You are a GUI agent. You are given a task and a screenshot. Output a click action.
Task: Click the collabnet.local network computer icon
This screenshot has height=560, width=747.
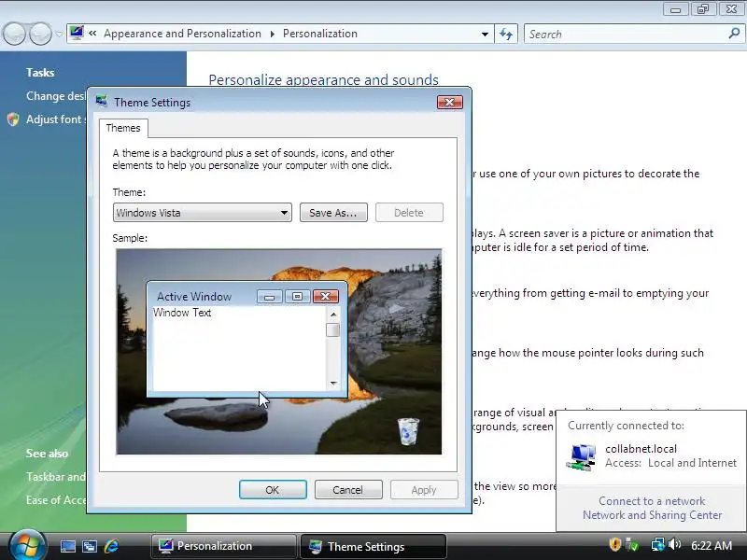point(581,456)
